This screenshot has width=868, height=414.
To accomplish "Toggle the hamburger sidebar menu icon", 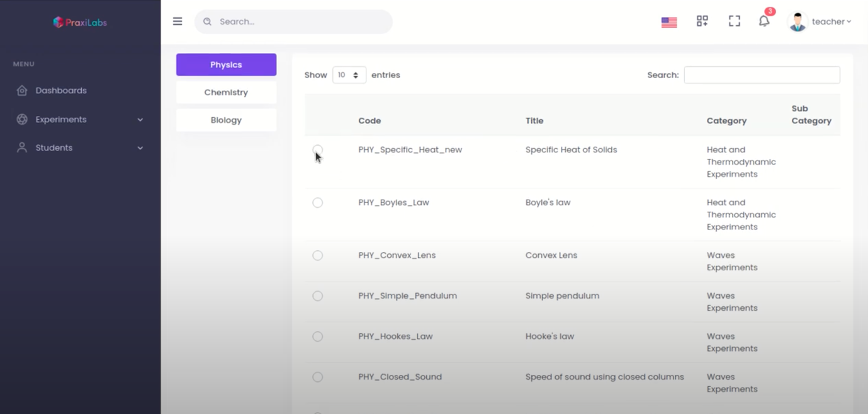I will 178,21.
